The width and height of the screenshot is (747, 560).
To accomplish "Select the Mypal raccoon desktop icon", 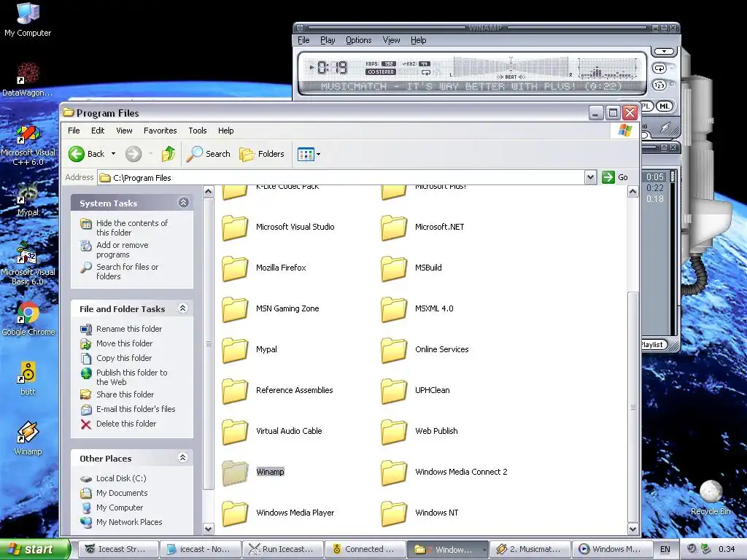I will pyautogui.click(x=28, y=199).
